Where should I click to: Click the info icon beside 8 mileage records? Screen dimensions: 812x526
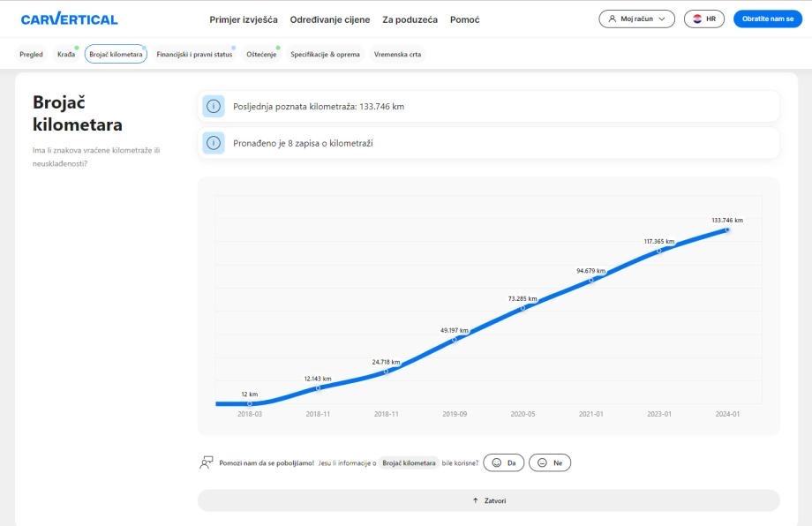tap(213, 143)
